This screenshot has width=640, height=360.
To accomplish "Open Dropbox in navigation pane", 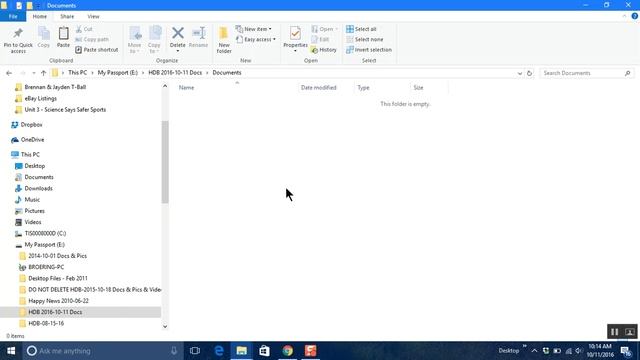I will tap(31, 125).
